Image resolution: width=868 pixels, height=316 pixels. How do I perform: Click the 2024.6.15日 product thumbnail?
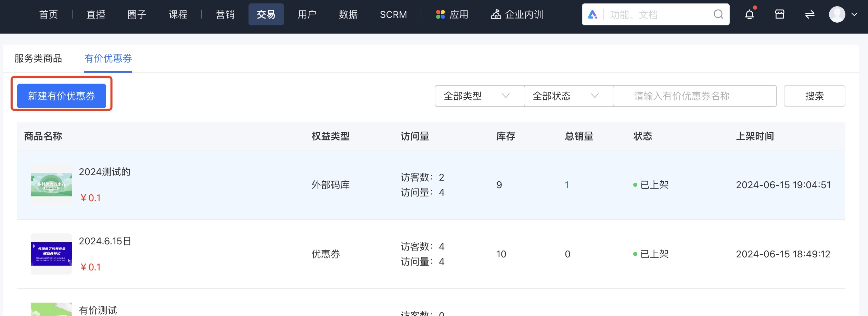tap(51, 254)
